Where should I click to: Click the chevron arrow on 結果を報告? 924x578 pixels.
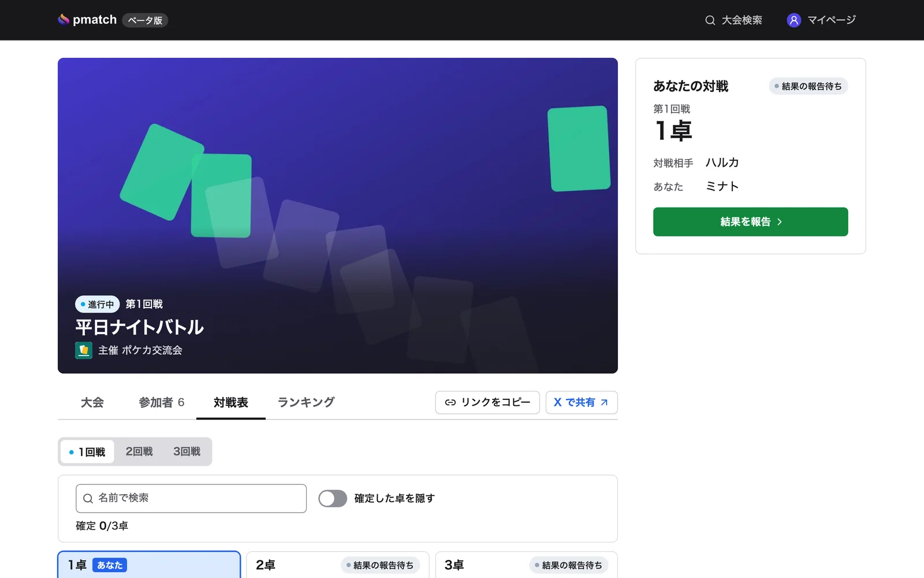pyautogui.click(x=780, y=222)
